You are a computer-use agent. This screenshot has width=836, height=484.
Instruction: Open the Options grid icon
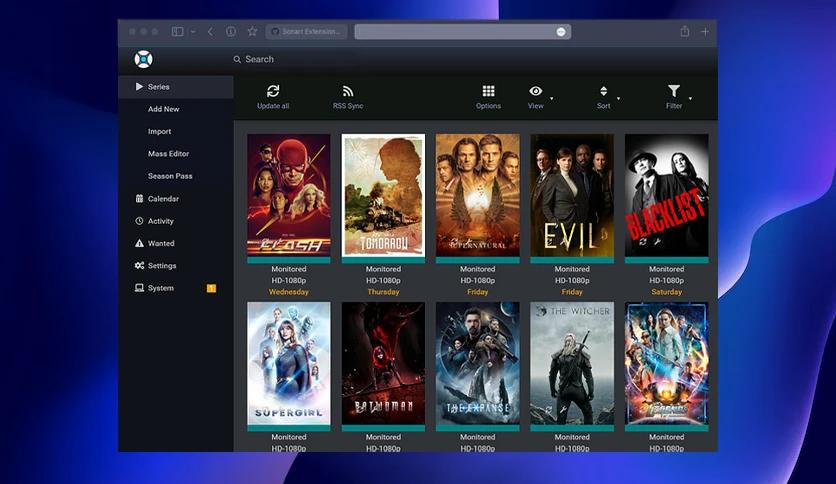click(x=488, y=91)
